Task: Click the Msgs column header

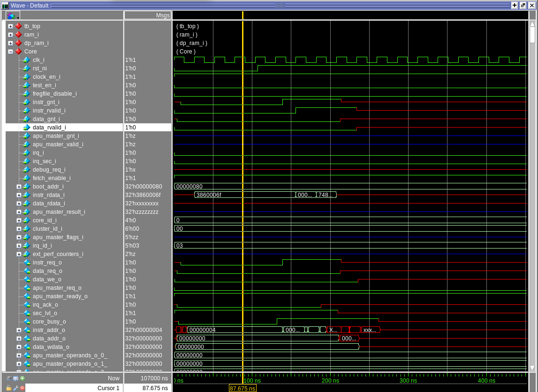Action: (162, 15)
